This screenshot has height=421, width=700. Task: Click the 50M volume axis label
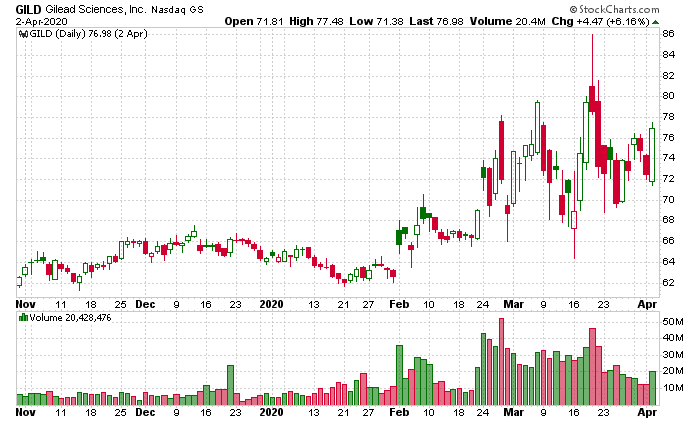coord(672,322)
